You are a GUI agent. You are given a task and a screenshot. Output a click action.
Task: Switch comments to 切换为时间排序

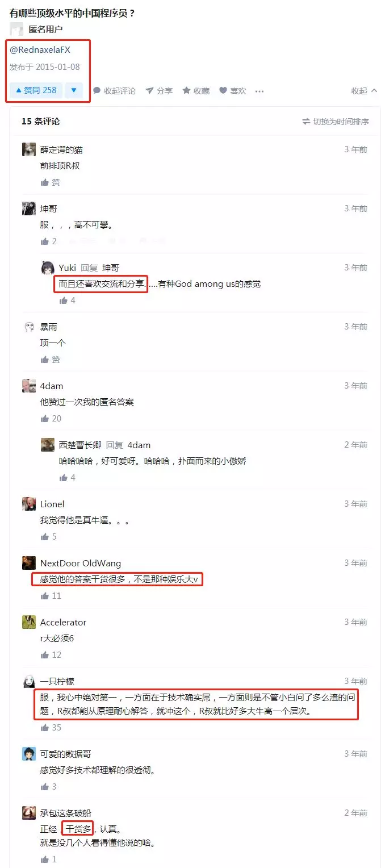coord(336,122)
